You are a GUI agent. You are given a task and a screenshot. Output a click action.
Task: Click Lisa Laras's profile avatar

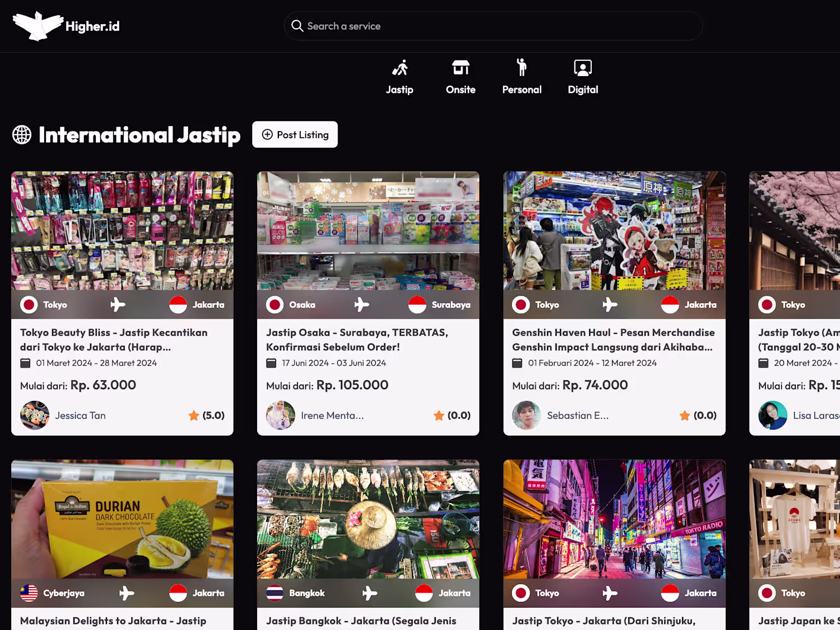[x=773, y=416]
